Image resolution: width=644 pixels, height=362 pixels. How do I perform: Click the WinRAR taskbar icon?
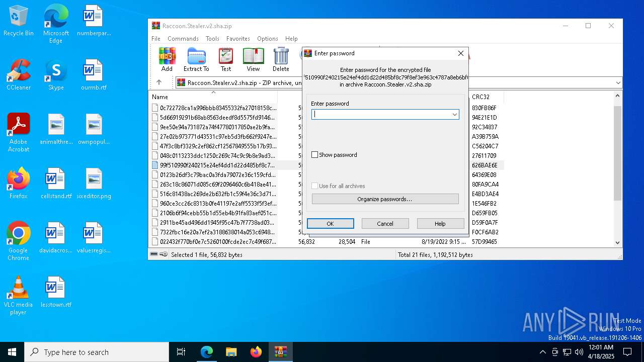pos(280,352)
